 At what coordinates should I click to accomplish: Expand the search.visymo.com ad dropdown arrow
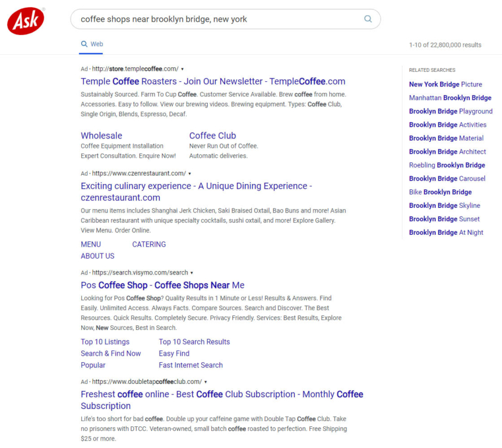click(x=192, y=273)
